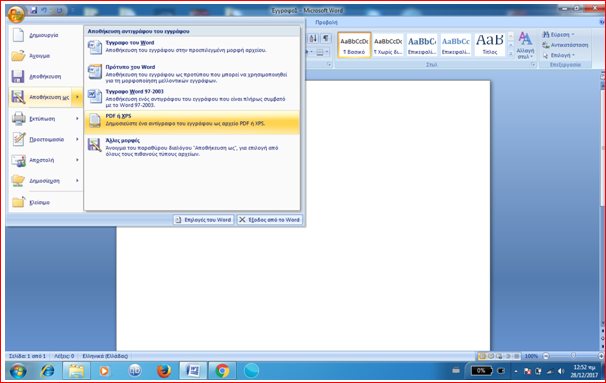Click the volume speaker tray icon
Image resolution: width=606 pixels, height=383 pixels.
click(561, 371)
